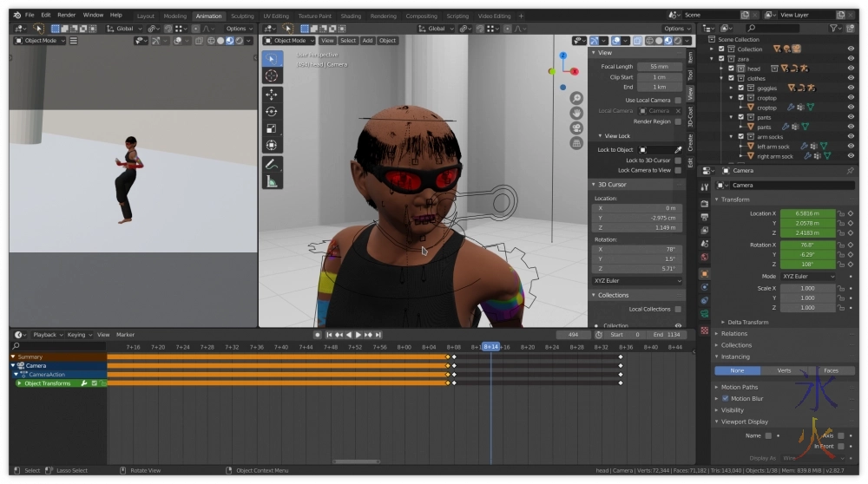868x484 pixels.
Task: Open the Render menu
Action: 66,15
